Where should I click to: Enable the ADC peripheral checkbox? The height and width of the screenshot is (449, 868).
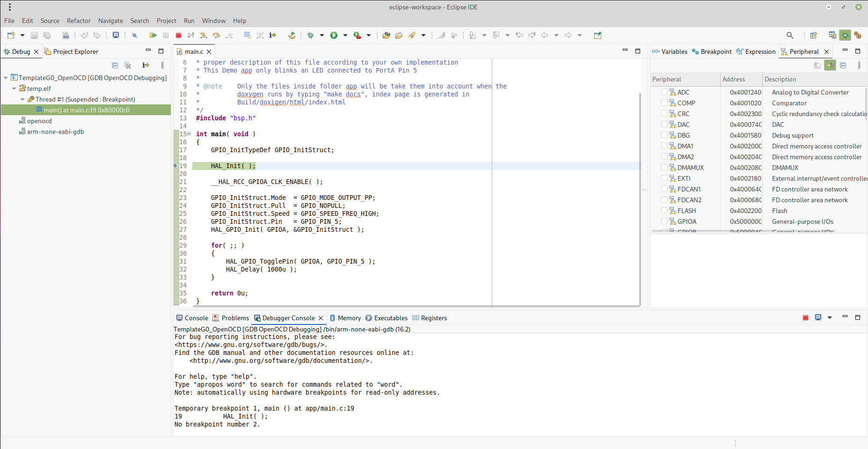coord(664,92)
